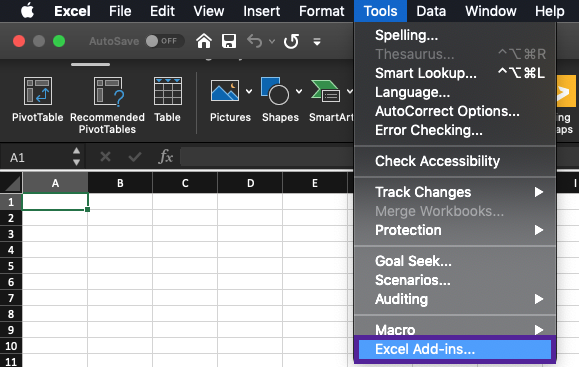Choose Scenarios... menu item
Viewport: 579px width, 367px height.
(x=455, y=280)
